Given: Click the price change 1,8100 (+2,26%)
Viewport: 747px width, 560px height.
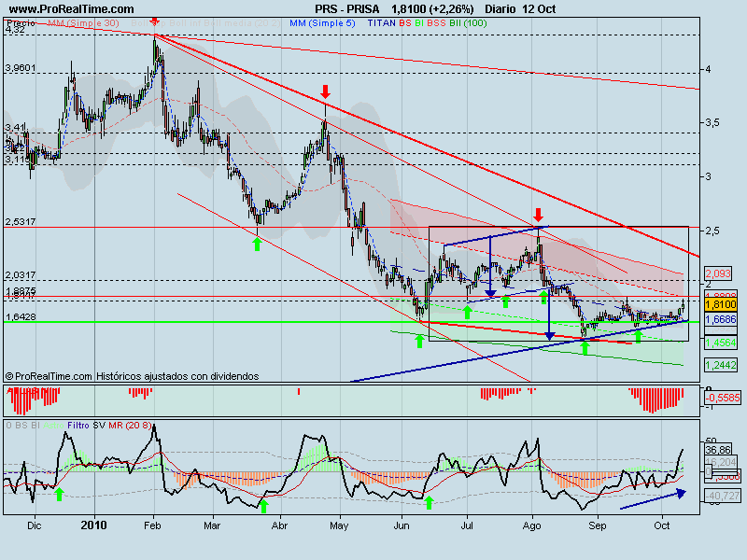Looking at the screenshot, I should (432, 9).
